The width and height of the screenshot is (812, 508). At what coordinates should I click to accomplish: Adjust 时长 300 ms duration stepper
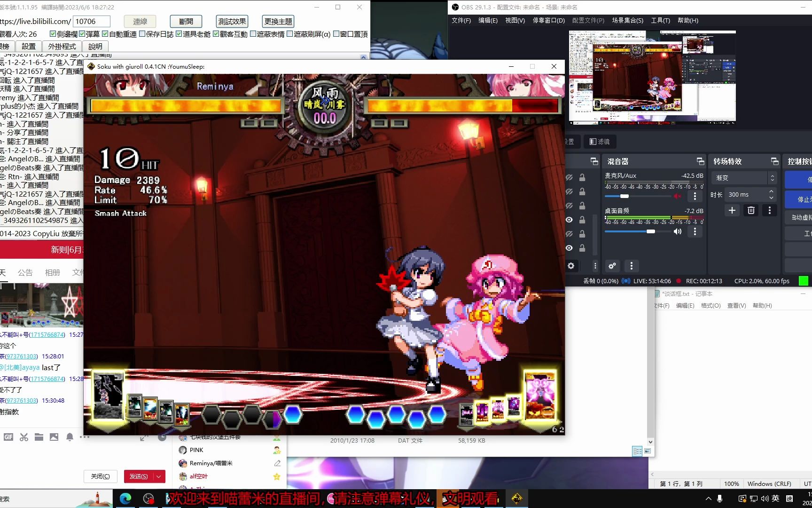click(771, 195)
